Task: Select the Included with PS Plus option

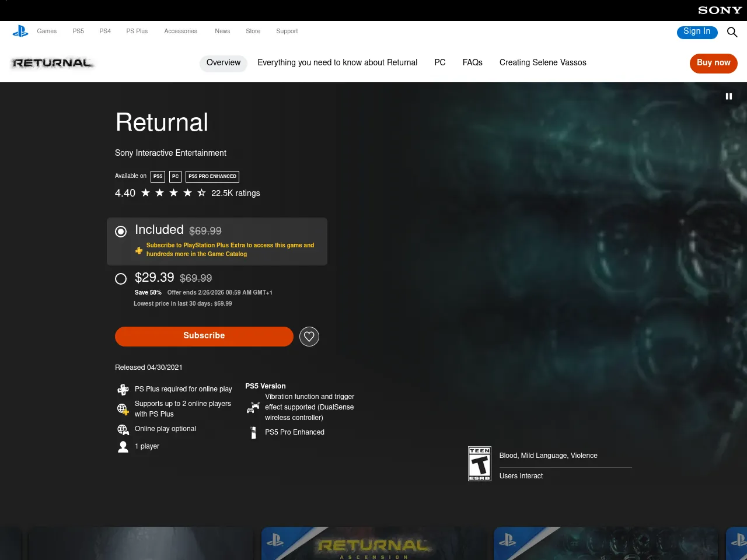Action: point(121,232)
